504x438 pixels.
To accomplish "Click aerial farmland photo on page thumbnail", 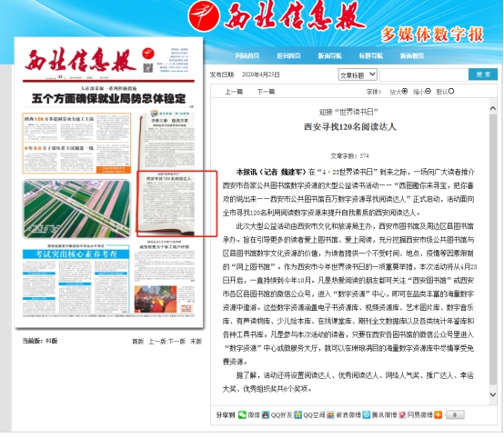I will pos(76,209).
